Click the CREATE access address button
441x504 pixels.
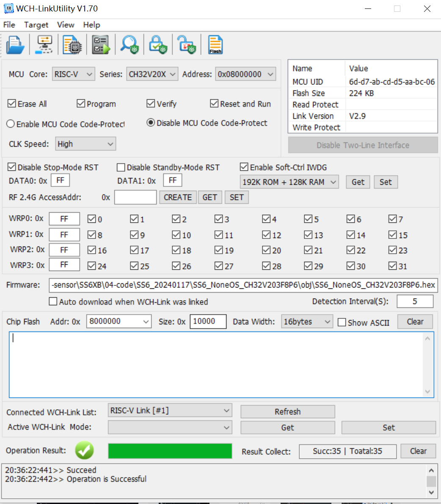[x=178, y=197]
